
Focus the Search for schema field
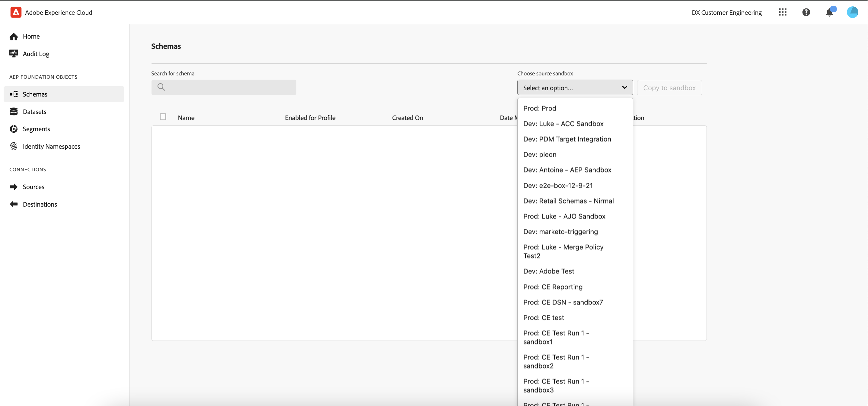(x=224, y=87)
